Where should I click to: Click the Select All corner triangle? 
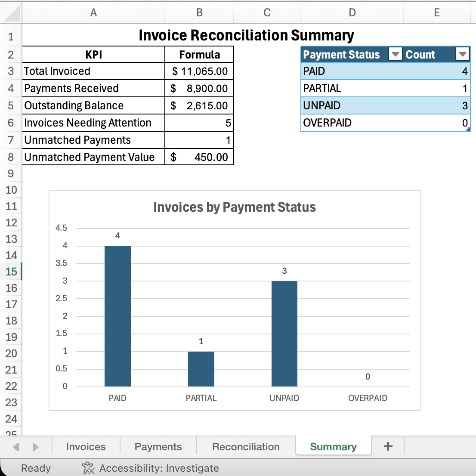(11, 13)
